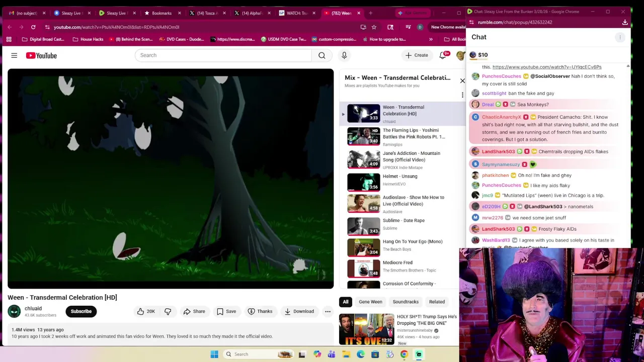644x362 pixels.
Task: Open Copilot from the taskbar
Action: [x=317, y=354]
